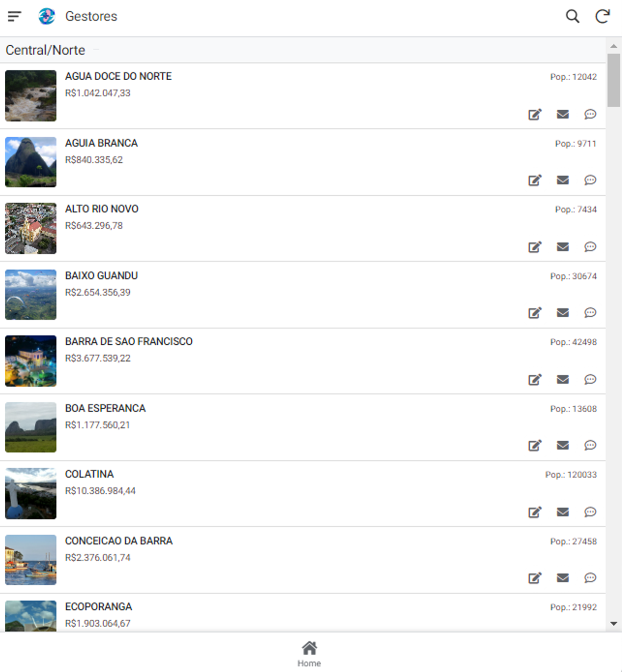Image resolution: width=622 pixels, height=672 pixels.
Task: Open the COLATINA statue thumbnail
Action: 31,493
